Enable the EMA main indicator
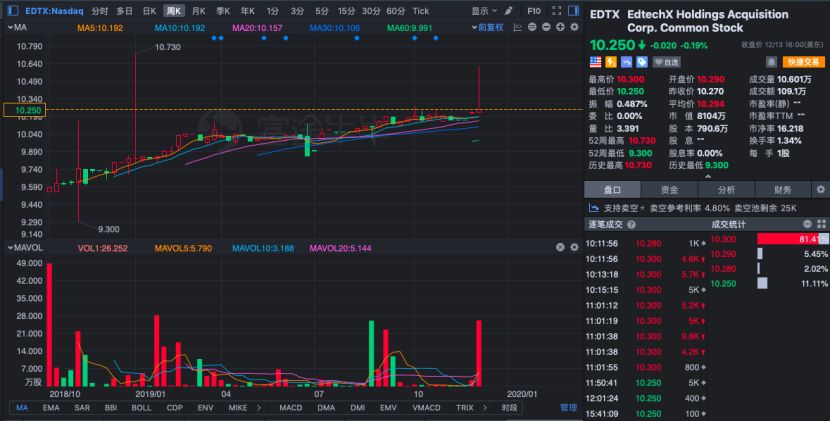 [51, 408]
